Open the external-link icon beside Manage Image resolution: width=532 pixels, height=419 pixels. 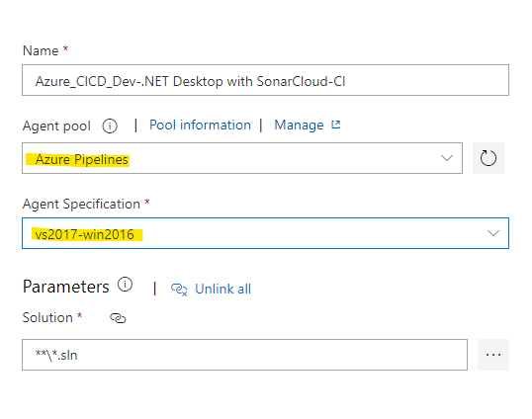[336, 125]
